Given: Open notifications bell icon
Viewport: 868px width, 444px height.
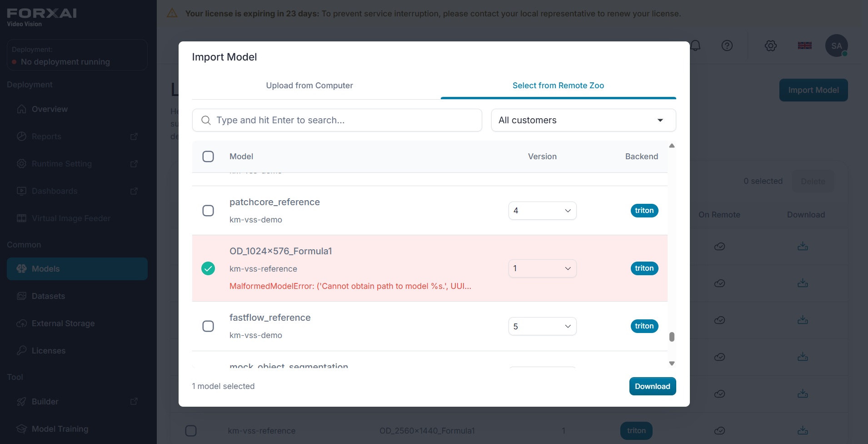Looking at the screenshot, I should click(x=695, y=45).
